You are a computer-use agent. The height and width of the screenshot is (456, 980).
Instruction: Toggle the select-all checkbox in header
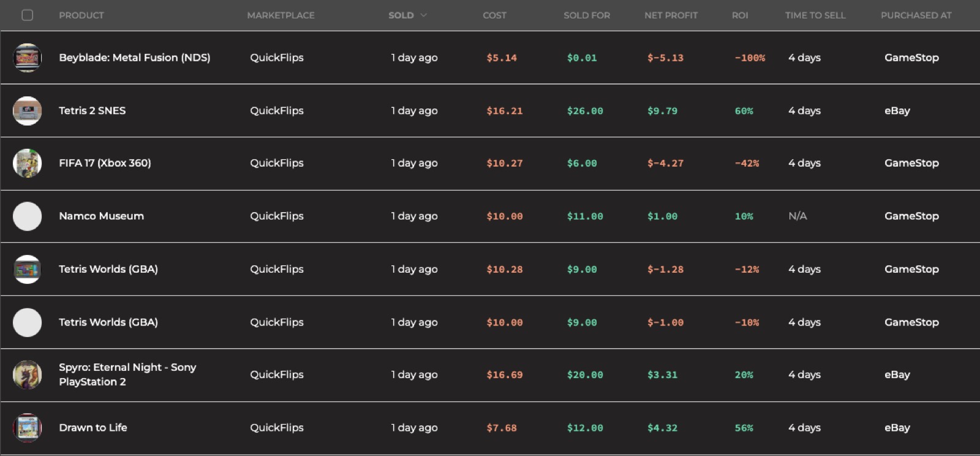[28, 15]
